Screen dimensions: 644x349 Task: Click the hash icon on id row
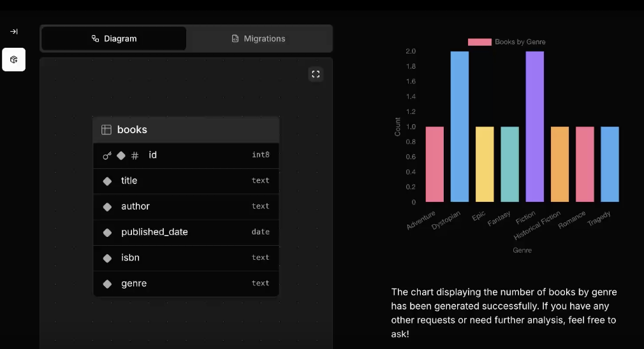tap(135, 155)
